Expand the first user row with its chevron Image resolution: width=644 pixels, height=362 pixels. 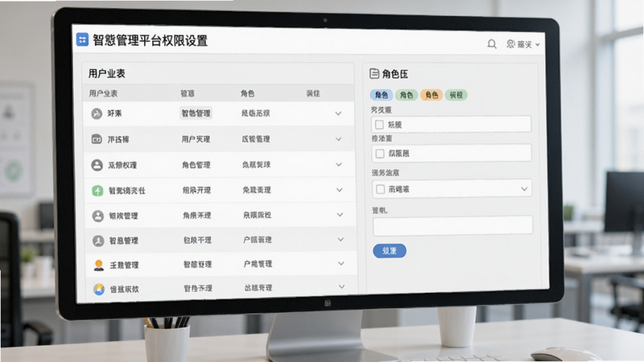coord(338,113)
